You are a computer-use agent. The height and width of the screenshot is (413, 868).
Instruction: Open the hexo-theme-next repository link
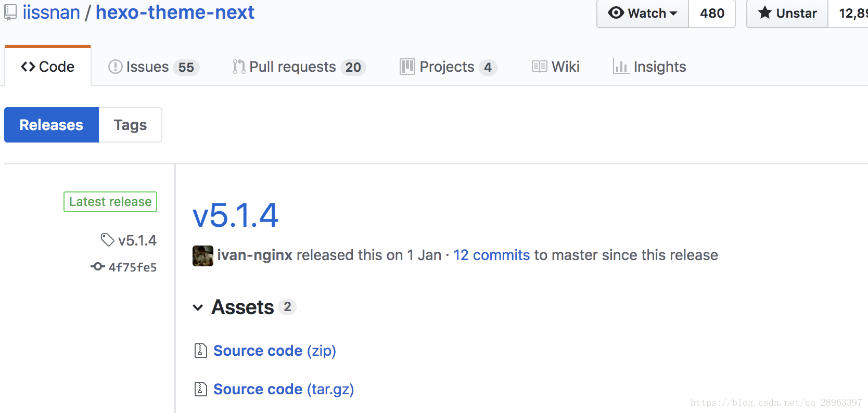tap(175, 12)
